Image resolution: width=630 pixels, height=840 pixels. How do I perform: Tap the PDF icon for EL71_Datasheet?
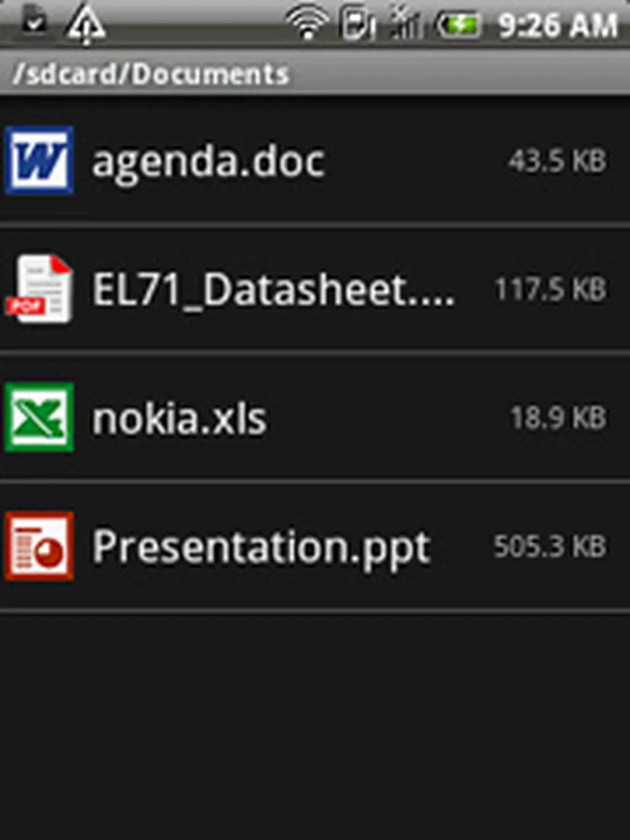pyautogui.click(x=39, y=289)
